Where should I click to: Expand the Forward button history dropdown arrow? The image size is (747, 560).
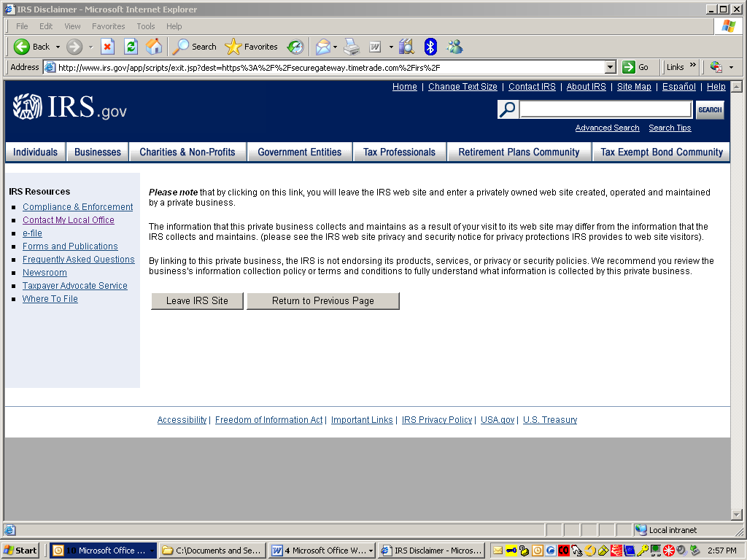90,47
